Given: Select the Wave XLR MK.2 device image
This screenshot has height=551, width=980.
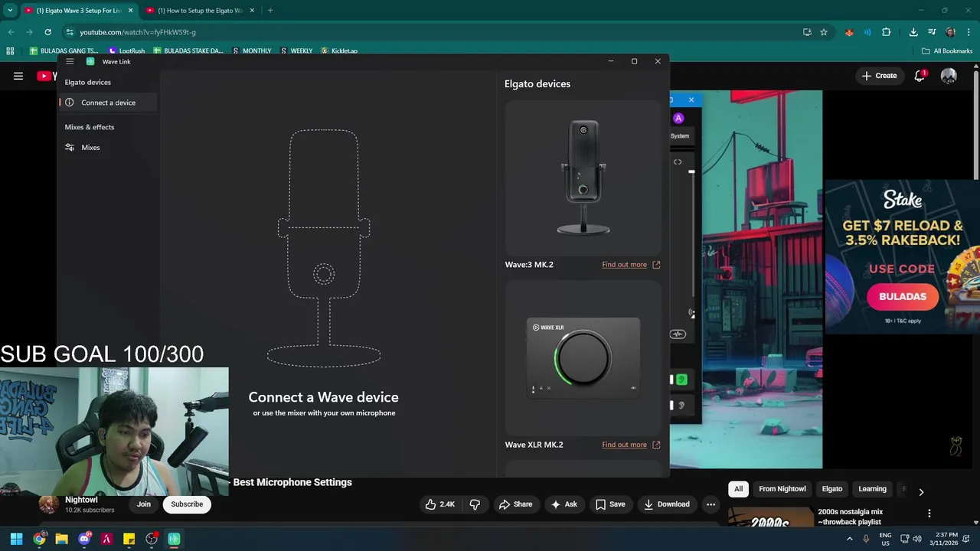Looking at the screenshot, I should pyautogui.click(x=583, y=358).
